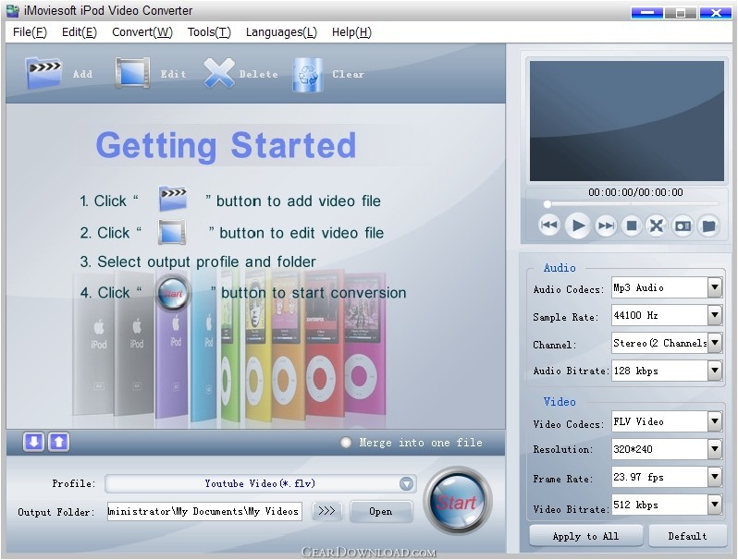Click the Clear recycle bin icon
The height and width of the screenshot is (560, 738).
pos(308,74)
